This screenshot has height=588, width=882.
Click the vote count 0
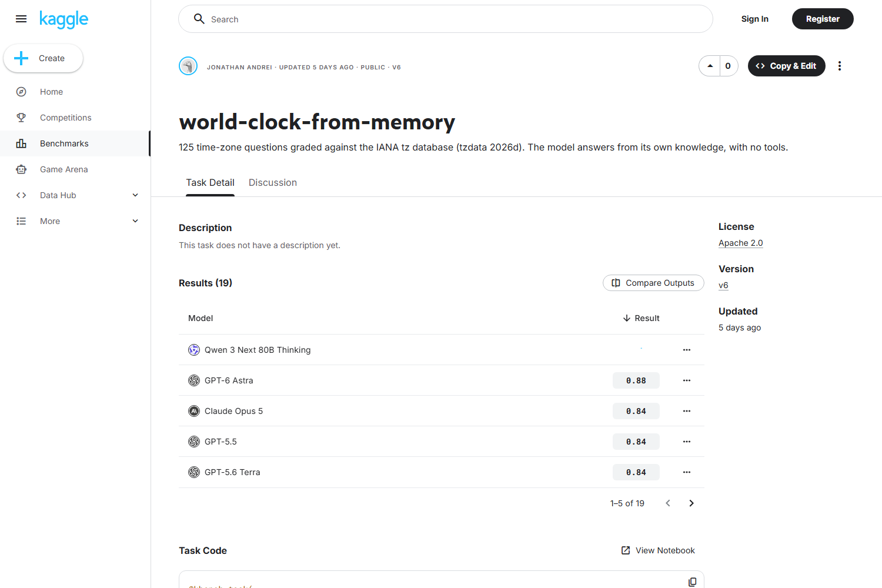tap(728, 66)
